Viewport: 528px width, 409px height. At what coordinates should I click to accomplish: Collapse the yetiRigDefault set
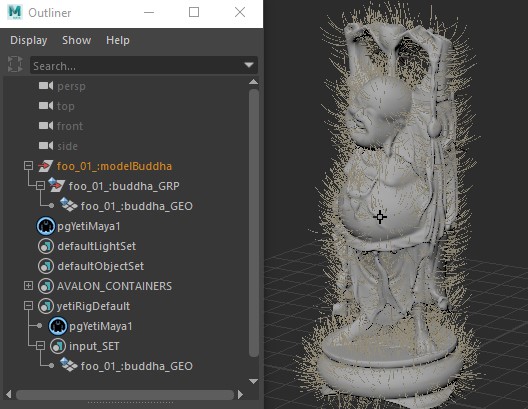click(x=28, y=306)
